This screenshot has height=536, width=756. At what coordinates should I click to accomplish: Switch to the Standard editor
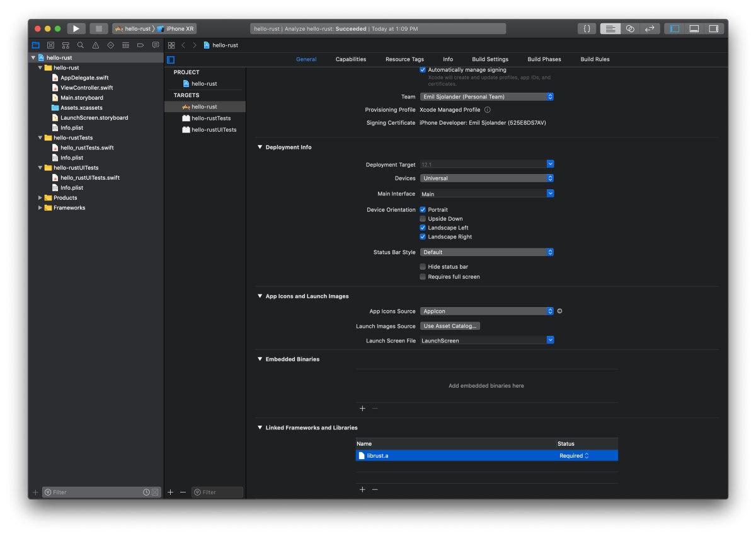point(610,28)
